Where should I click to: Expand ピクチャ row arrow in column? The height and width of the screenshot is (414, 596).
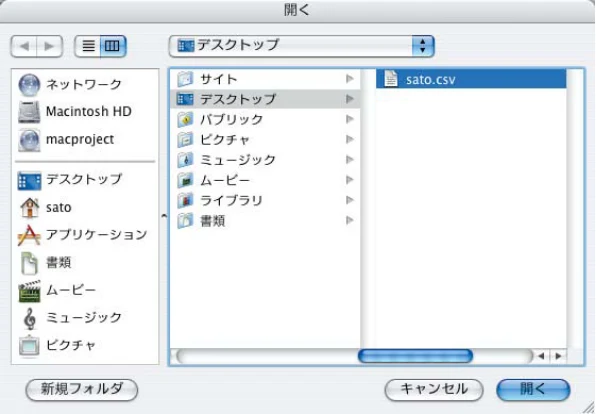pyautogui.click(x=350, y=139)
